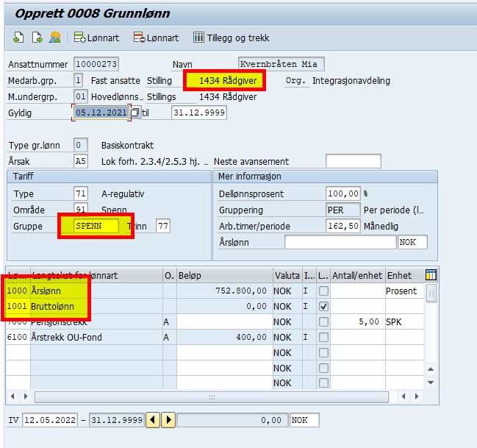Click the Dellønnsprosent field
The width and height of the screenshot is (477, 448).
click(342, 193)
